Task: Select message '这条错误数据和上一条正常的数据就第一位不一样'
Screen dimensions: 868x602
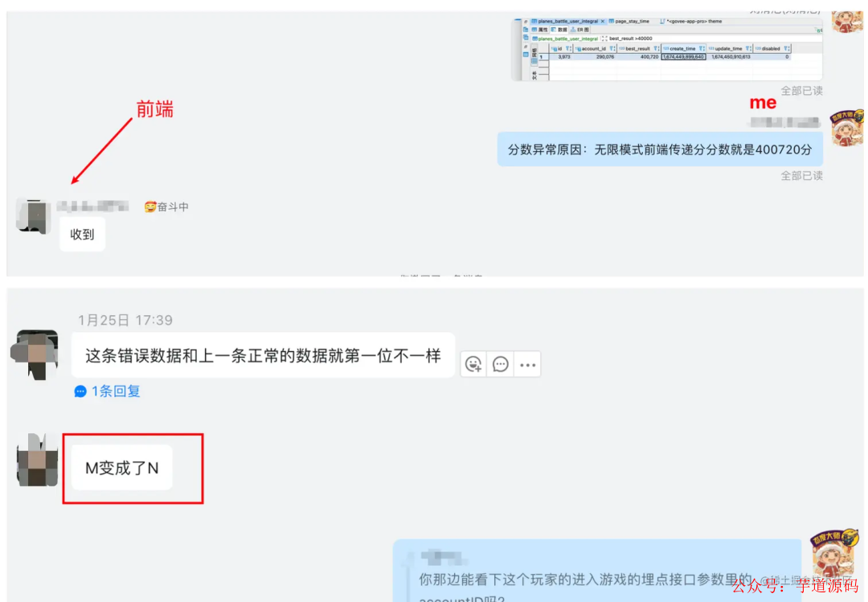Action: tap(263, 355)
